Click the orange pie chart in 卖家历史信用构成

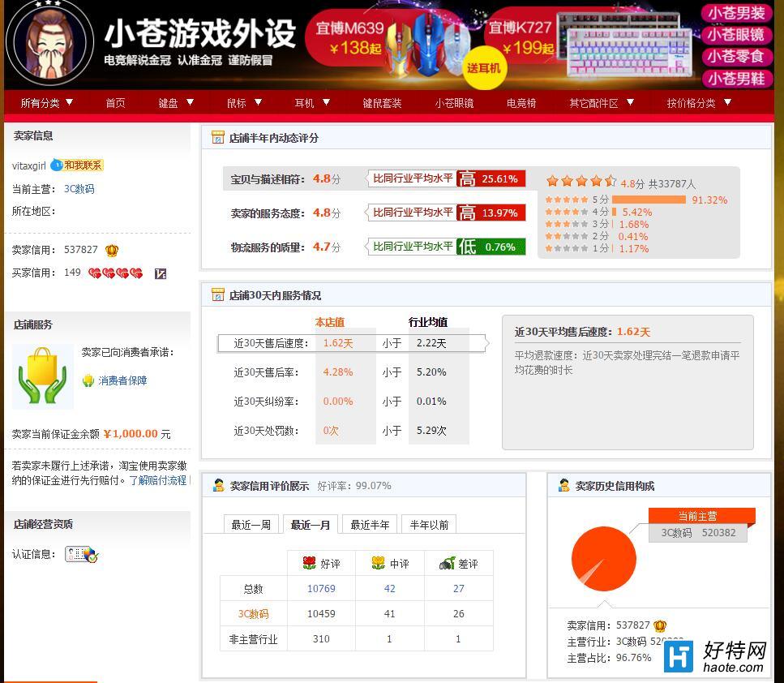tap(604, 558)
